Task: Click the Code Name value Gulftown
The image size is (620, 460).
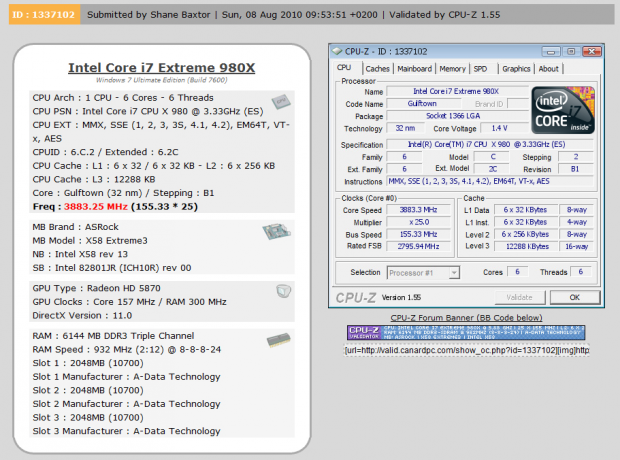Action: (422, 104)
